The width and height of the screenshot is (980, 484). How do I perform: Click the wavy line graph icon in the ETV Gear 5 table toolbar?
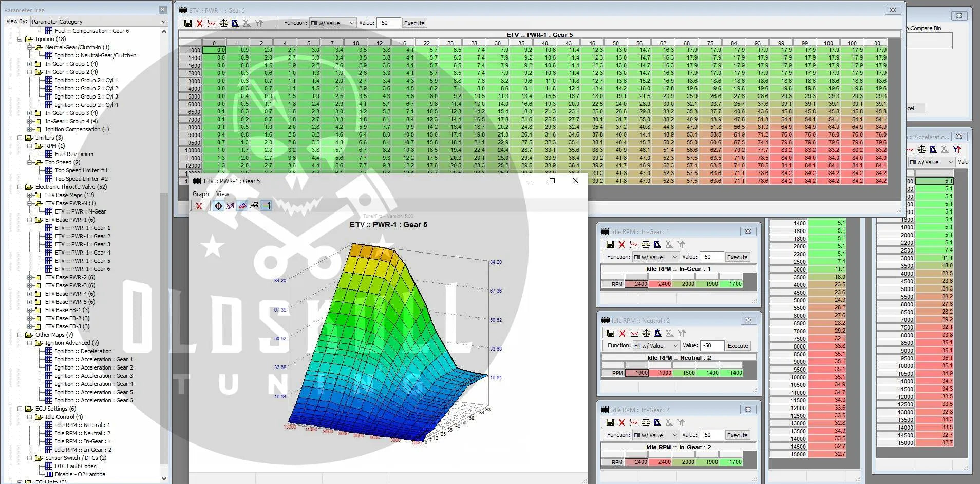pos(212,23)
